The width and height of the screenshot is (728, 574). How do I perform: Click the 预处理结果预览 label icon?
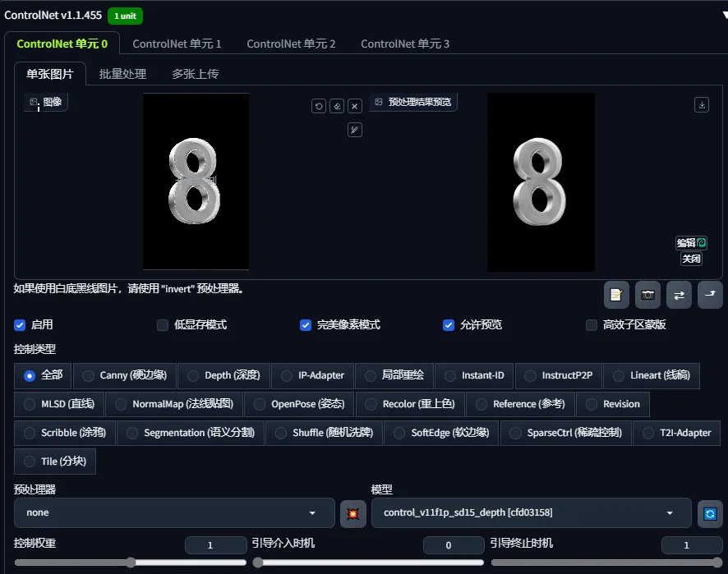point(379,102)
